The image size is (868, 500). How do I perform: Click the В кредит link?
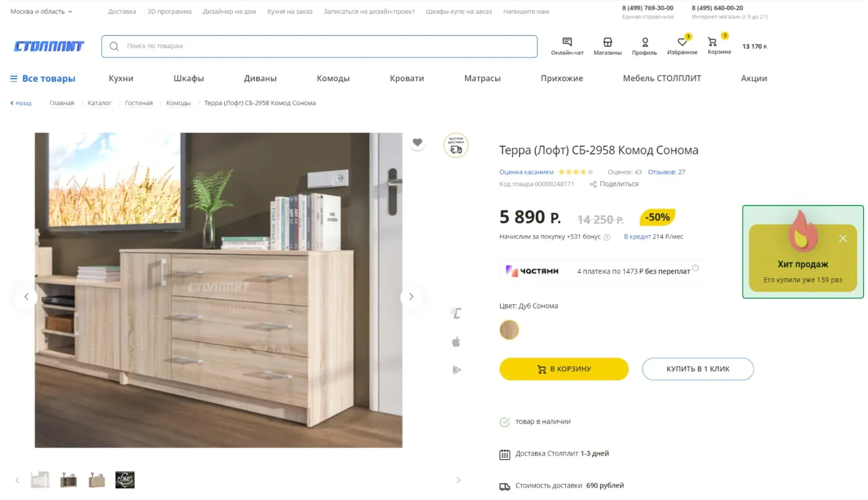(x=637, y=236)
